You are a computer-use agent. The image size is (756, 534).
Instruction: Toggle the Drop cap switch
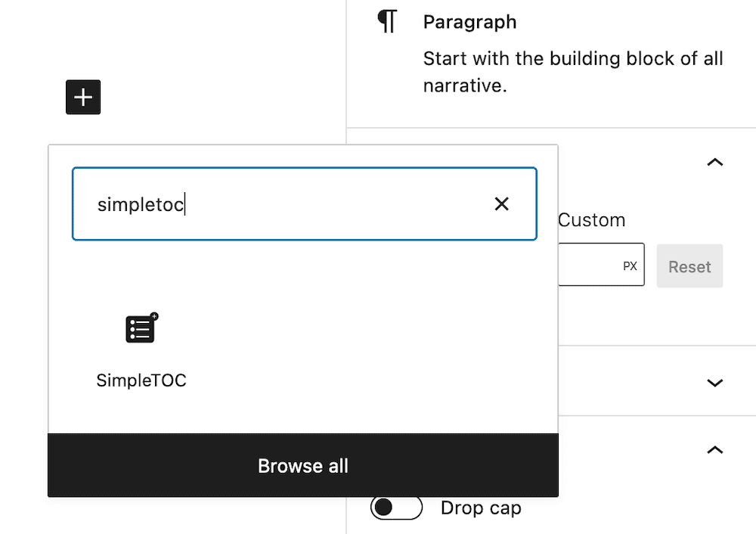395,508
